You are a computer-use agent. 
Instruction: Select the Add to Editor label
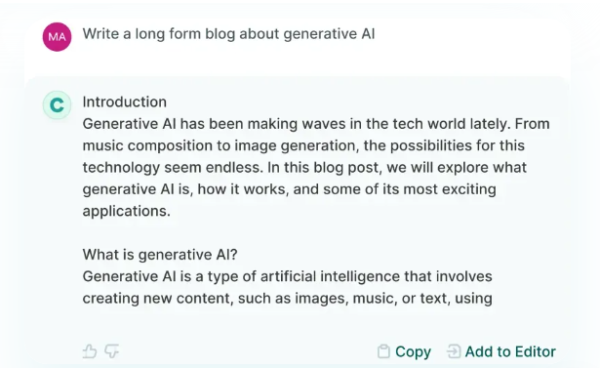pyautogui.click(x=510, y=352)
